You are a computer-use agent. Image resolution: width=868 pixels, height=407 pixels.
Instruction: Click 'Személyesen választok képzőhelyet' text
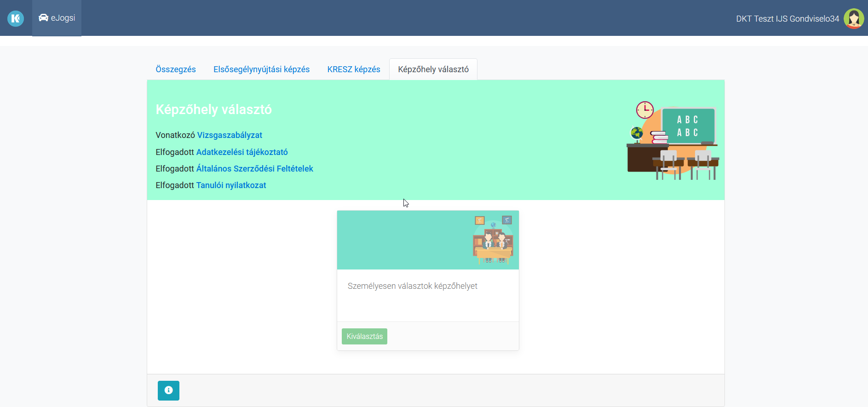pos(412,286)
